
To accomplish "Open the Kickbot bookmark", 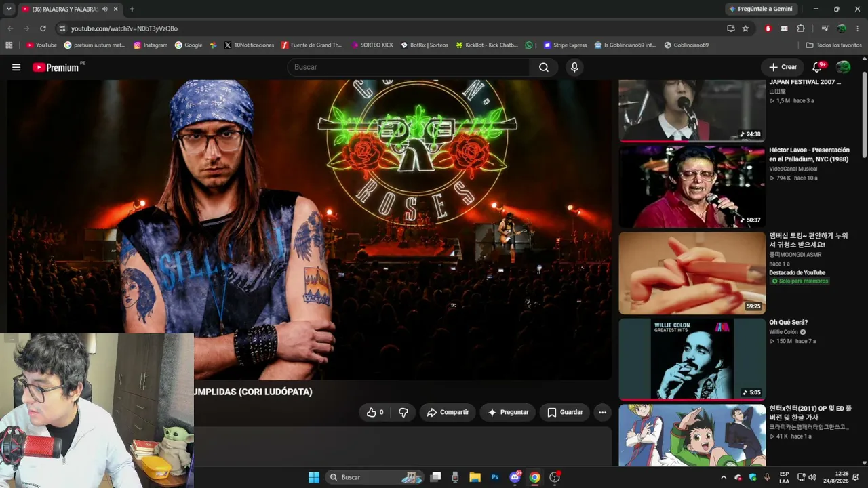I will [486, 45].
